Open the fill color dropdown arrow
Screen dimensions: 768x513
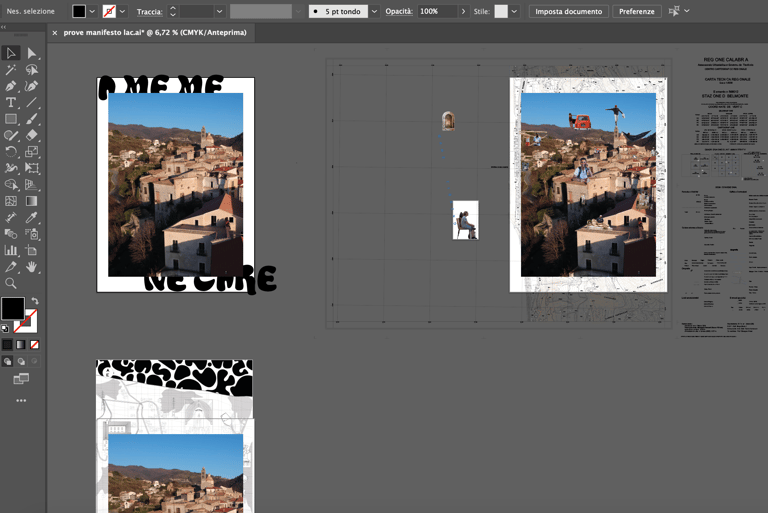tap(92, 11)
